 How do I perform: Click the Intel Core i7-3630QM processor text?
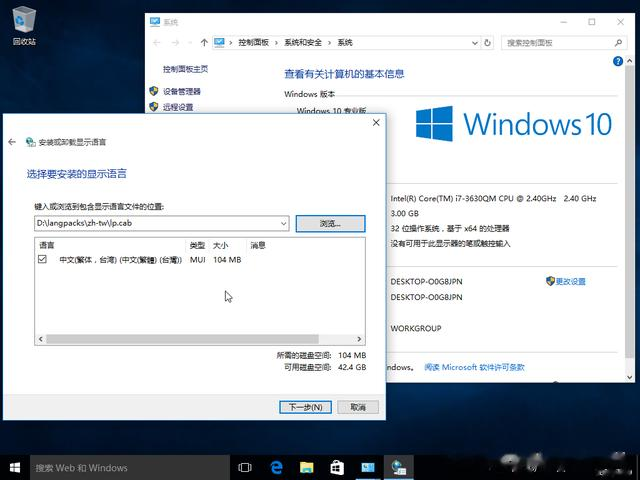click(x=493, y=198)
